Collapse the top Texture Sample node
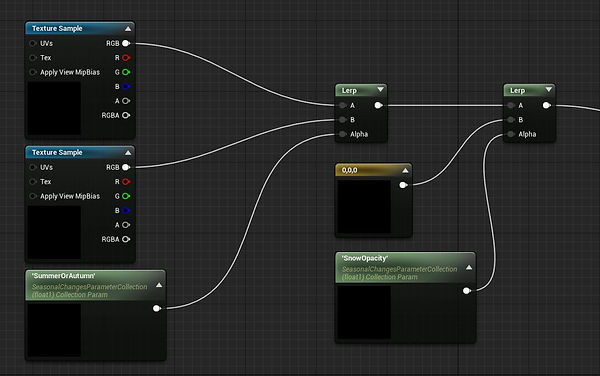 tap(128, 29)
